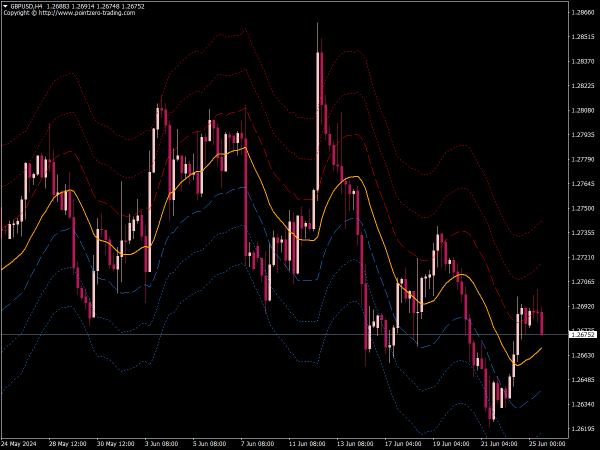Viewport: 600px width, 450px height.
Task: Click the pointzero-trading.com copyright text
Action: point(69,13)
